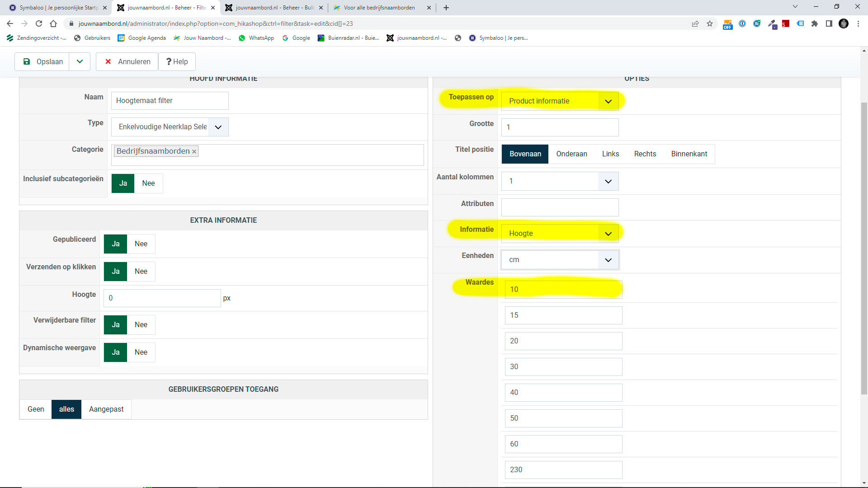Click the Naam field containing Hoogtemaat filter
The image size is (868, 488).
170,101
